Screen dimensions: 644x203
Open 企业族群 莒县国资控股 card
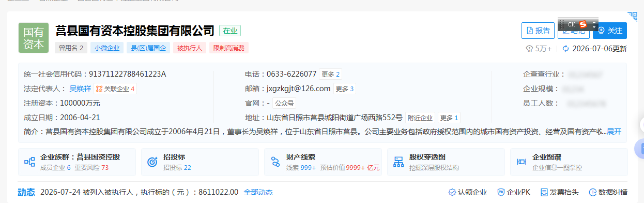point(77,162)
